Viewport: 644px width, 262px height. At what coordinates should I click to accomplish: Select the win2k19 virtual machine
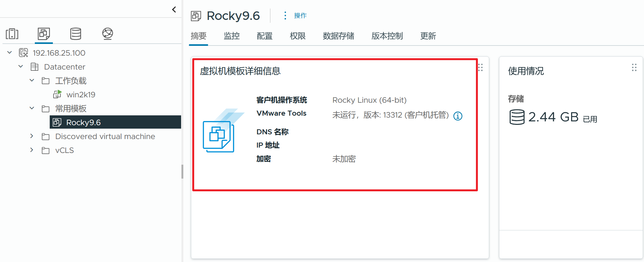81,94
